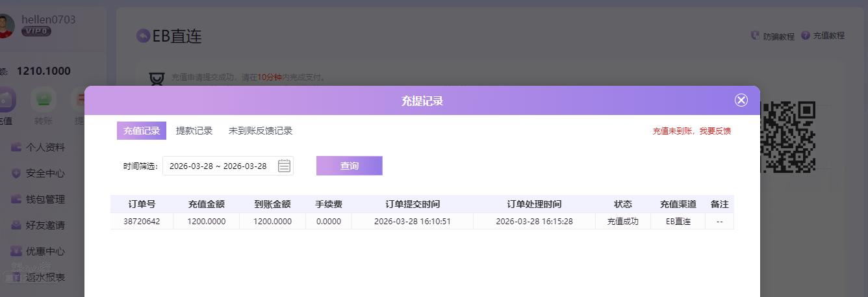
Task: Click the QR code image
Action: pyautogui.click(x=787, y=136)
